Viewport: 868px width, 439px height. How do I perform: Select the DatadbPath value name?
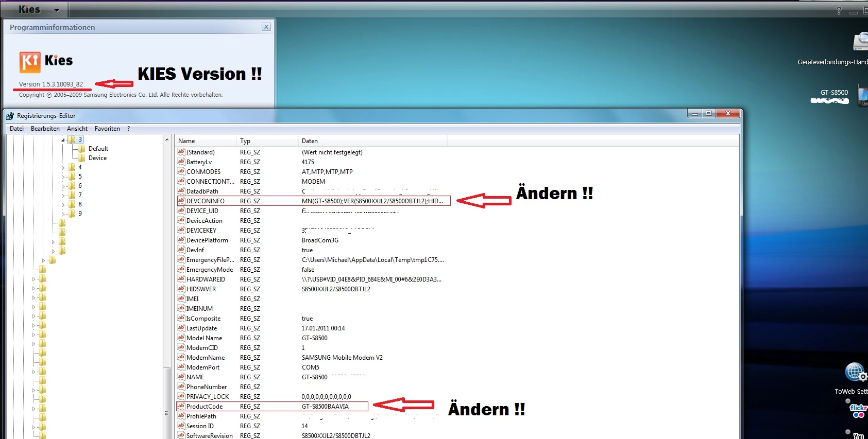pos(202,191)
